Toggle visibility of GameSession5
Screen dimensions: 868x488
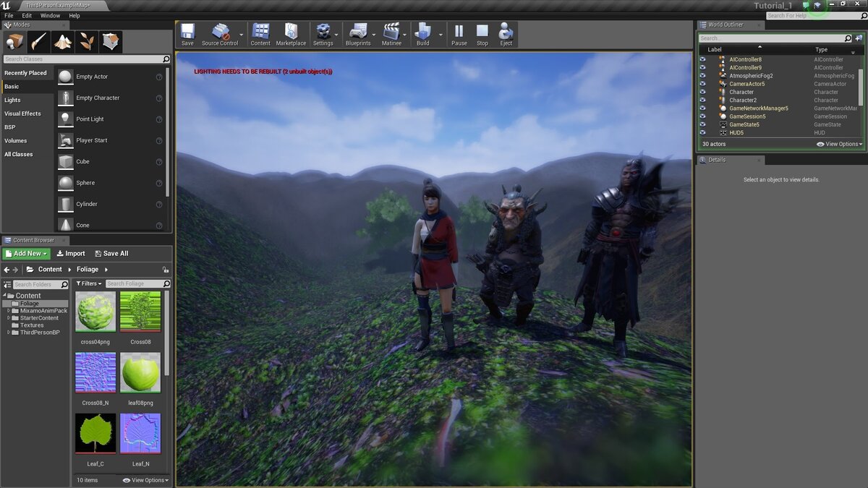pos(702,116)
